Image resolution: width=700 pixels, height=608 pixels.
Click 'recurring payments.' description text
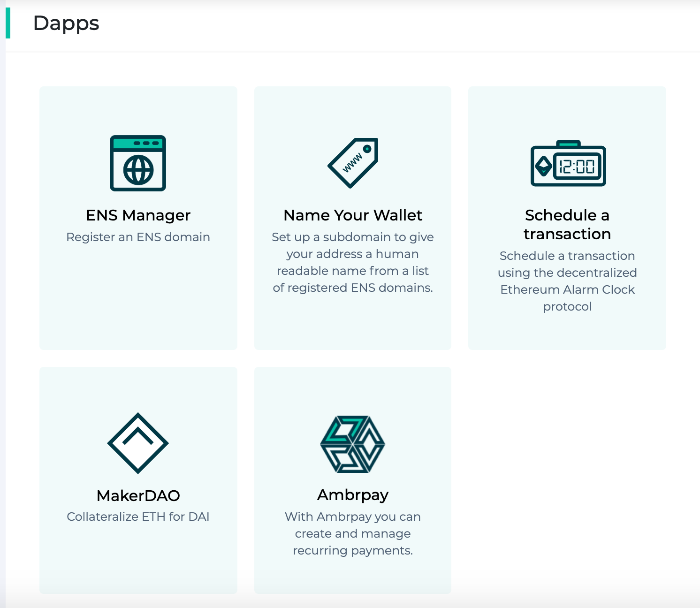point(353,550)
